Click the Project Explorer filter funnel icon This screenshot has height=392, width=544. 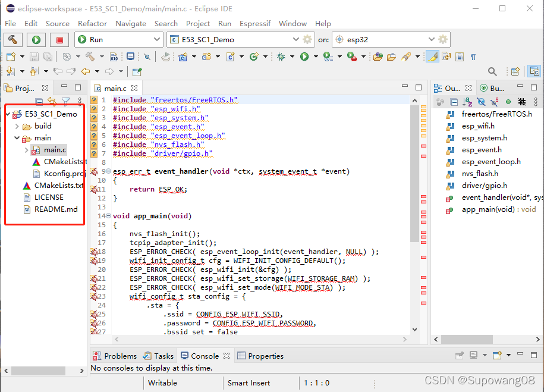(65, 101)
